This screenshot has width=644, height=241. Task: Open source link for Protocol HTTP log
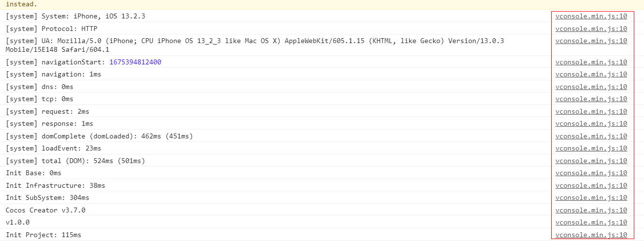(591, 29)
